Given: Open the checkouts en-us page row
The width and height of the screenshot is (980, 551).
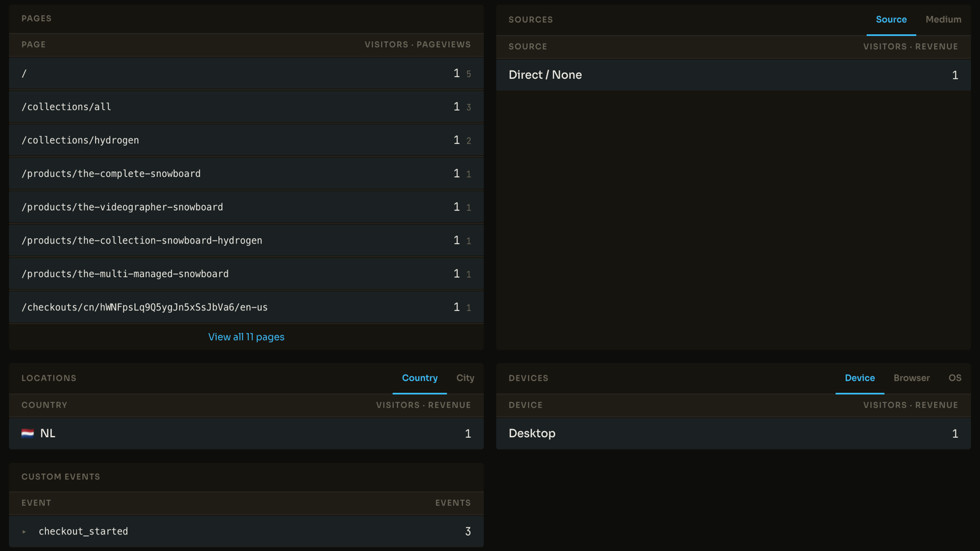Looking at the screenshot, I should 246,307.
